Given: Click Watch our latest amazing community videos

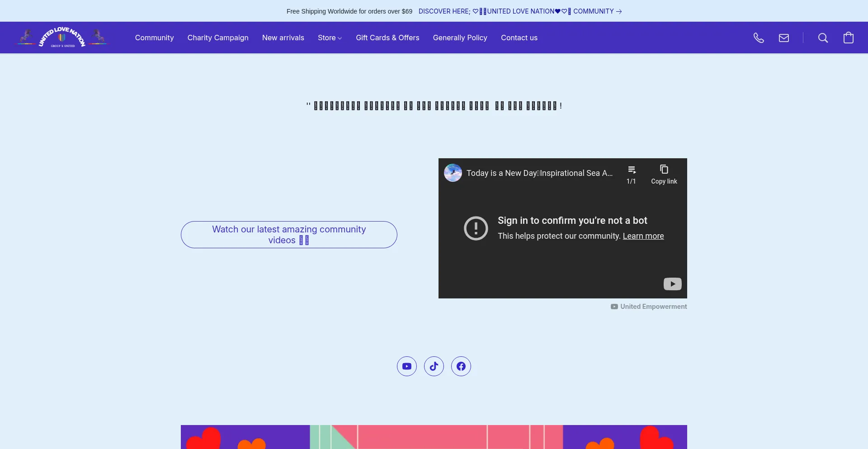Looking at the screenshot, I should point(289,235).
